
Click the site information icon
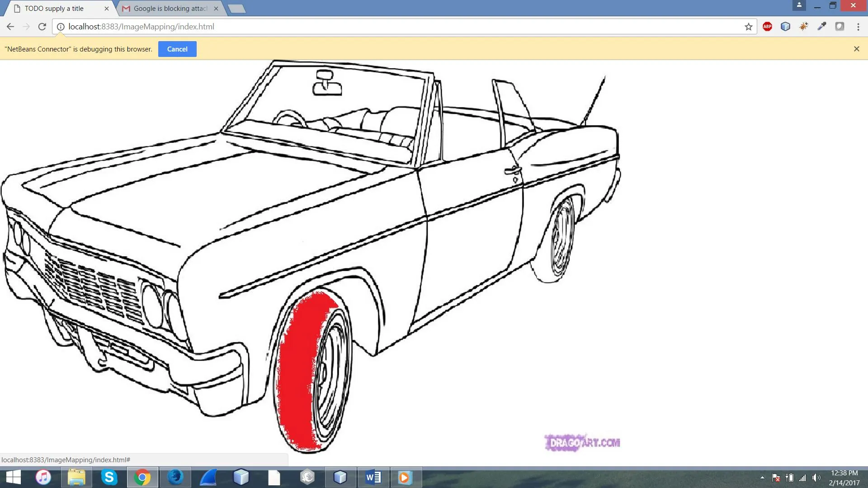point(61,27)
